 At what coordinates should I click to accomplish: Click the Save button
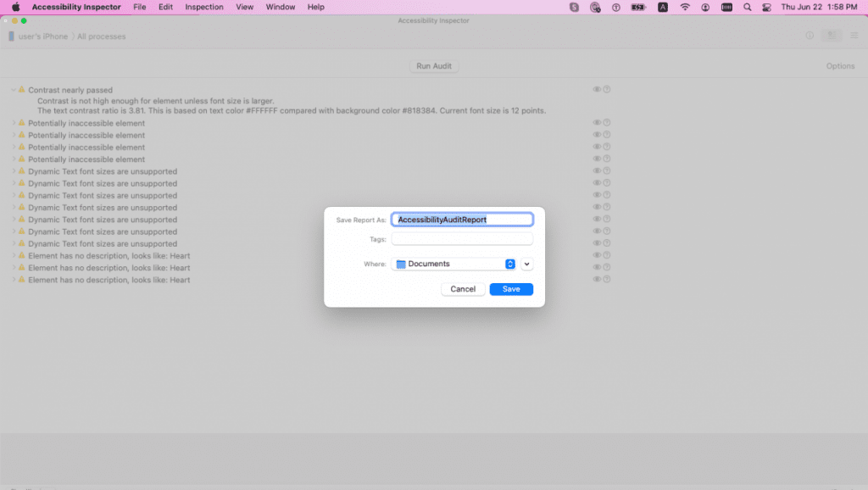click(x=511, y=289)
